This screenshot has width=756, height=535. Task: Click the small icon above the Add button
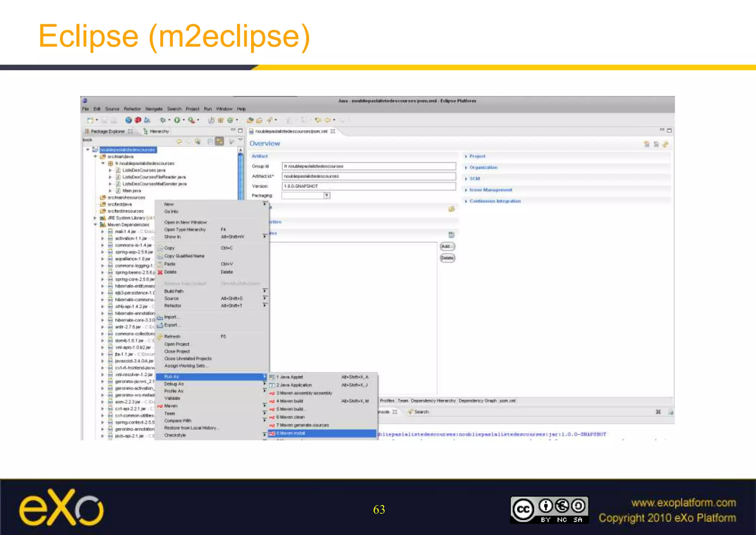451,234
